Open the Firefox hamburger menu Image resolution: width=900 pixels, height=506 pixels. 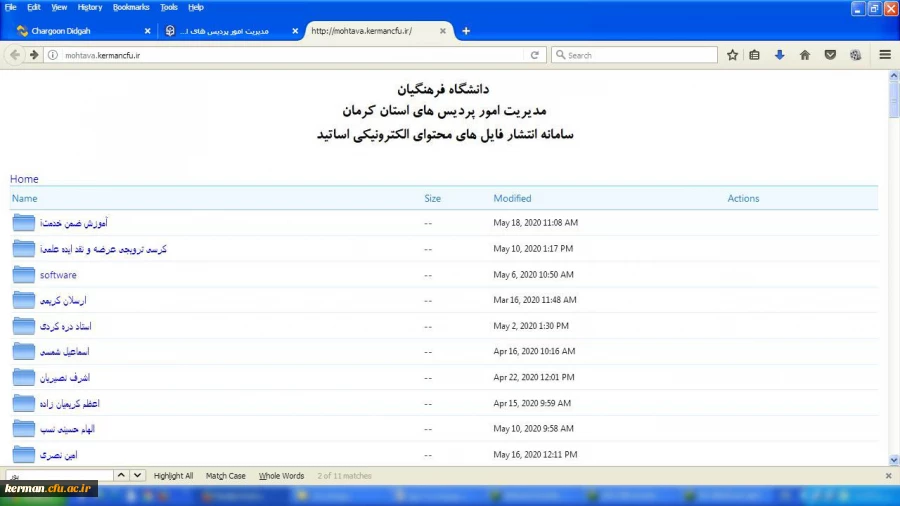point(885,55)
